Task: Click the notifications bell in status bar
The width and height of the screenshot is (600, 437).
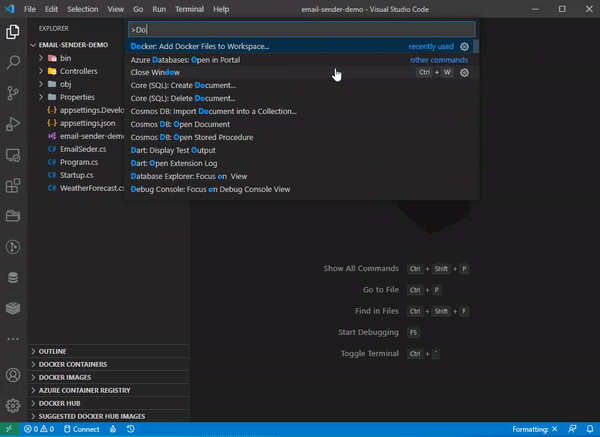Action: click(x=590, y=429)
